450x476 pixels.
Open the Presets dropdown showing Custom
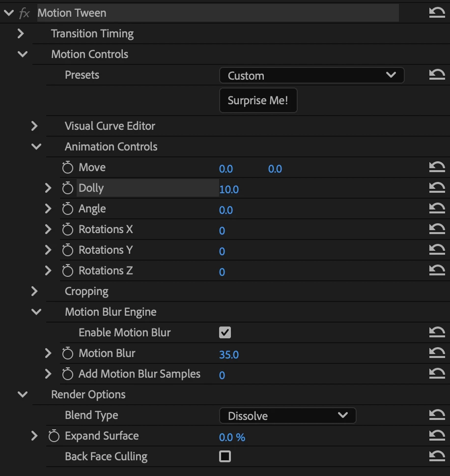pyautogui.click(x=311, y=75)
